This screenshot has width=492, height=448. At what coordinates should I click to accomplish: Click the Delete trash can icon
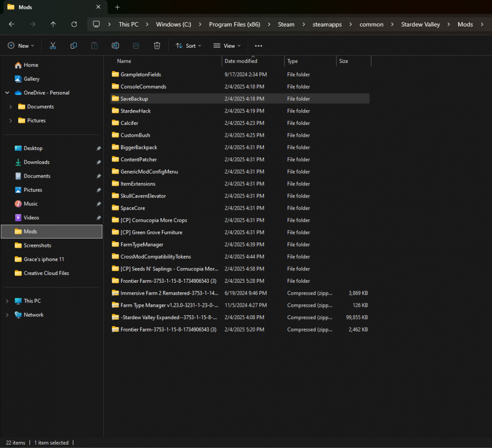click(157, 46)
